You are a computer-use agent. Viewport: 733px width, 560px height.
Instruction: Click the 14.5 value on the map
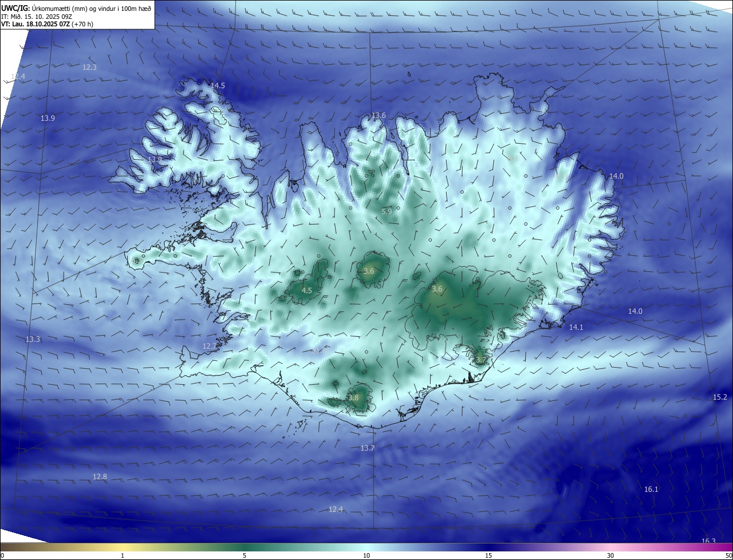point(218,85)
